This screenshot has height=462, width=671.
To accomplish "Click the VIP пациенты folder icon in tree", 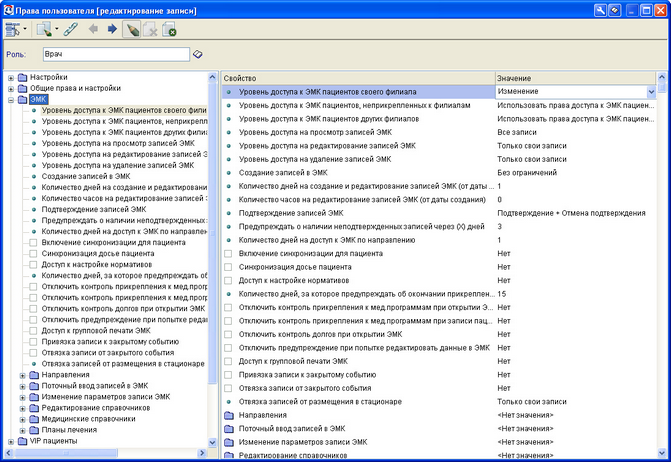I will [22, 441].
